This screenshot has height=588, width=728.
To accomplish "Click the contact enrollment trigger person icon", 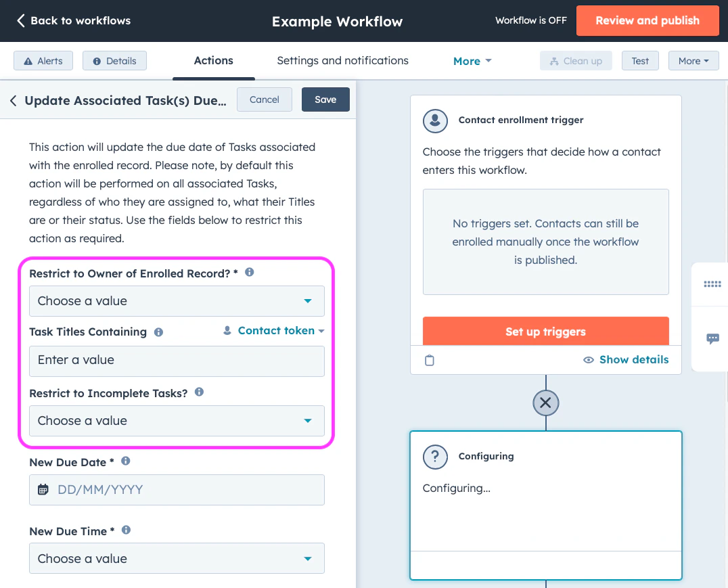I will 435,121.
